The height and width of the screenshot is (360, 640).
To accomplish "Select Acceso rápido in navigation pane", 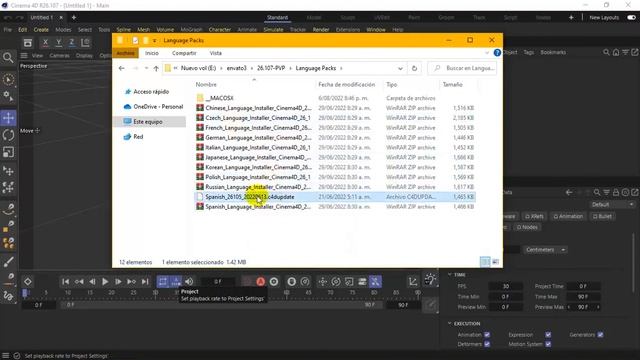I will click(151, 92).
